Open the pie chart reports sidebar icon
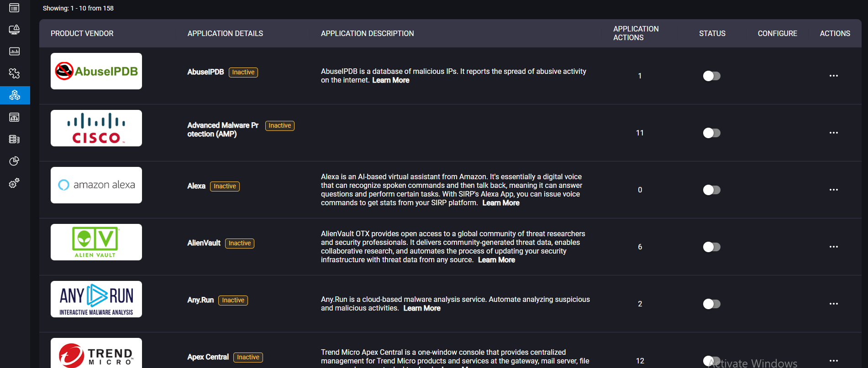The height and width of the screenshot is (368, 868). tap(14, 161)
